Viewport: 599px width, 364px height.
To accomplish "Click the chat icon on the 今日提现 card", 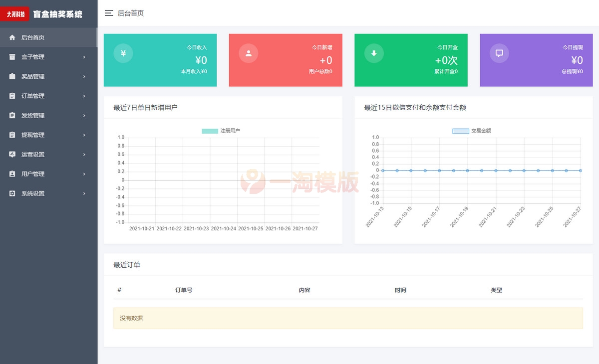I will coord(499,53).
